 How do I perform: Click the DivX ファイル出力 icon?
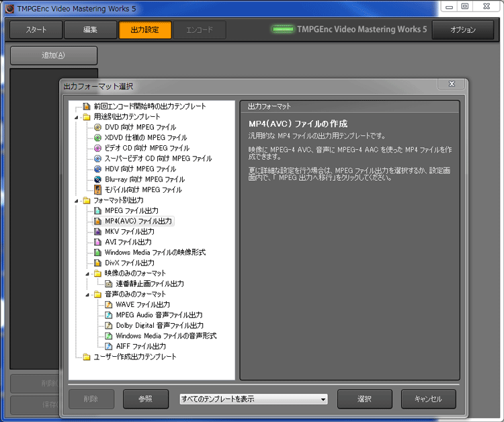[x=98, y=263]
